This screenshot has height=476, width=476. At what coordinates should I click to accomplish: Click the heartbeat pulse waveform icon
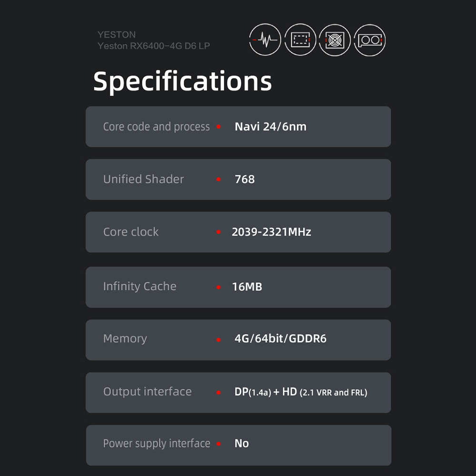265,40
